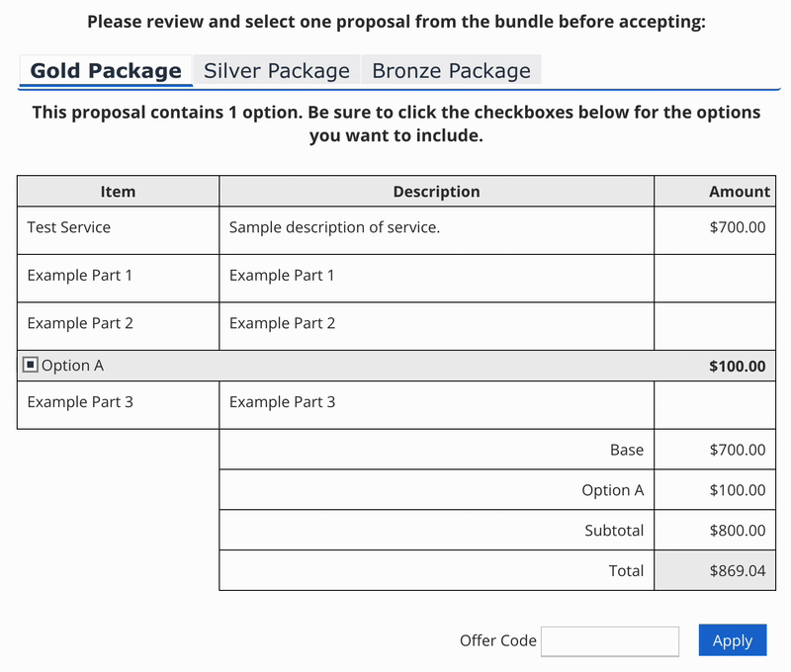The width and height of the screenshot is (791, 672).
Task: Click the Option A row label
Action: [72, 366]
